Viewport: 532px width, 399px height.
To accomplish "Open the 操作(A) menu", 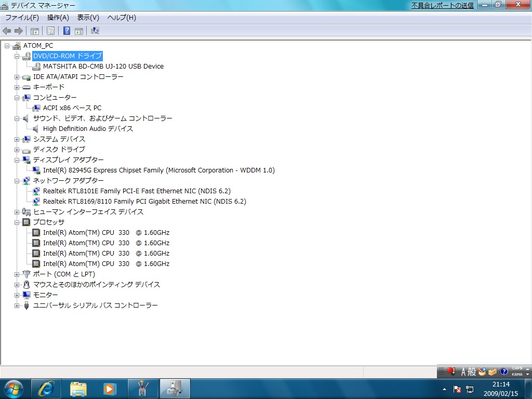I will coord(58,18).
